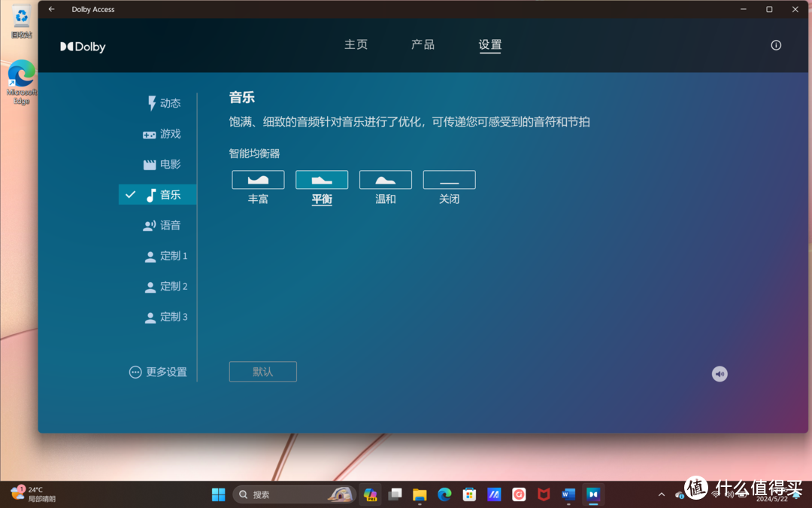Choose the 平衡 equalizer preset

coord(322,180)
